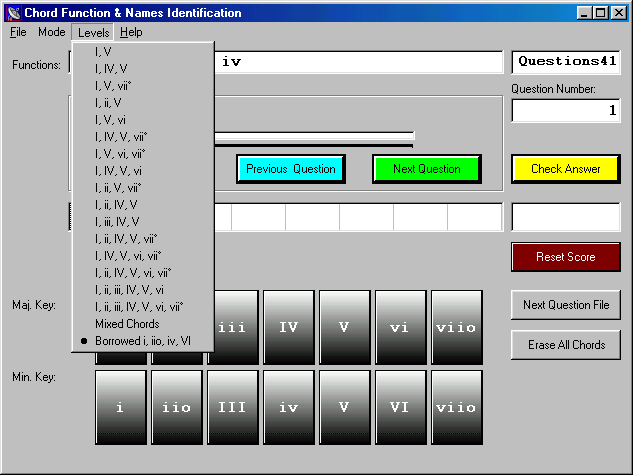633x475 pixels.
Task: Pick level 'I, ii, iii, IV, V, vi, vii°'
Action: 143,307
